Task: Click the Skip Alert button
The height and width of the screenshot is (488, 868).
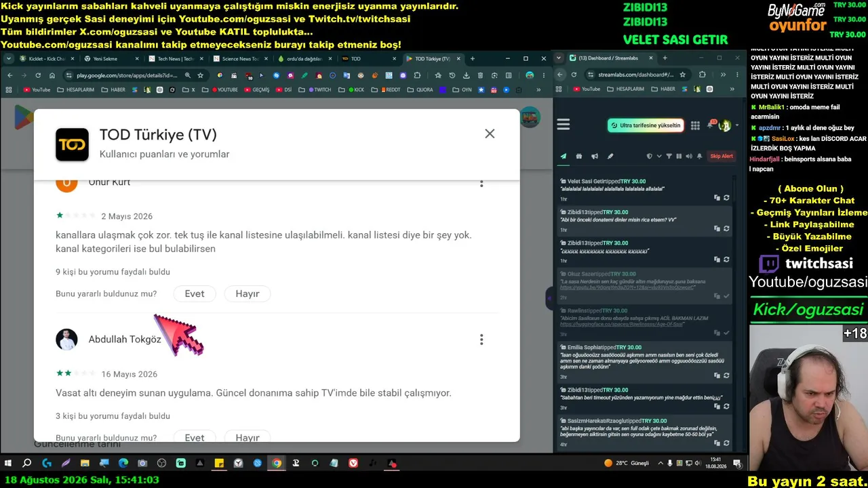Action: pos(722,157)
